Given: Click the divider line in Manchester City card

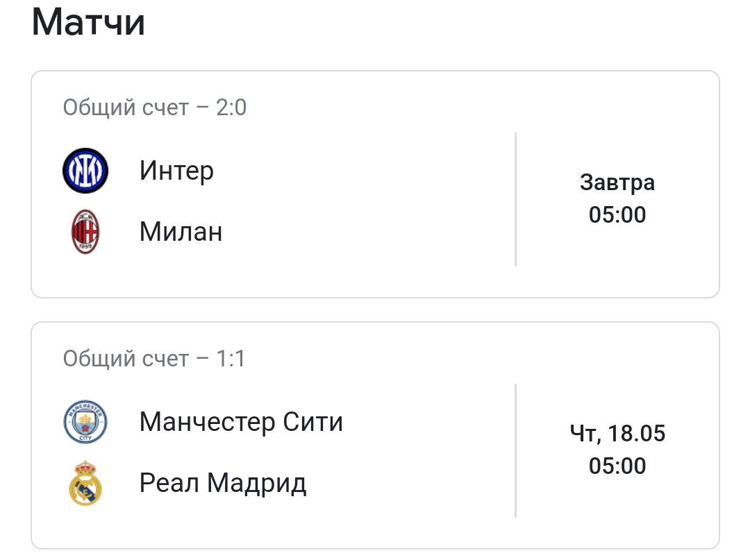Looking at the screenshot, I should (515, 451).
